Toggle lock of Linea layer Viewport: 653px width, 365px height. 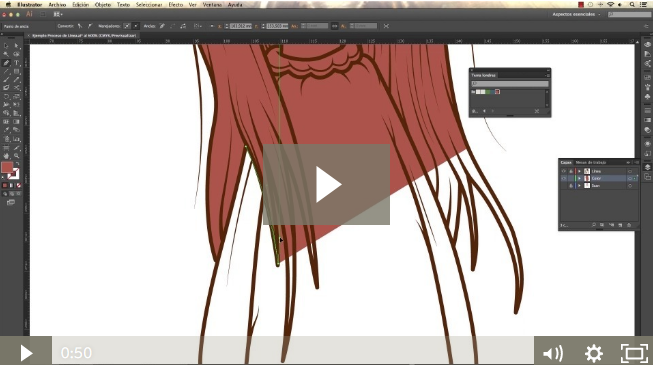click(x=571, y=171)
